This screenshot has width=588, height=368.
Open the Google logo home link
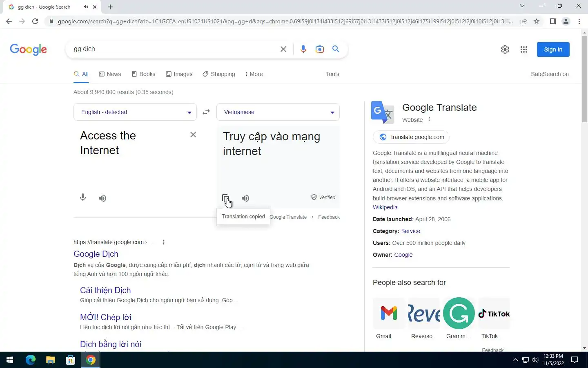(28, 49)
